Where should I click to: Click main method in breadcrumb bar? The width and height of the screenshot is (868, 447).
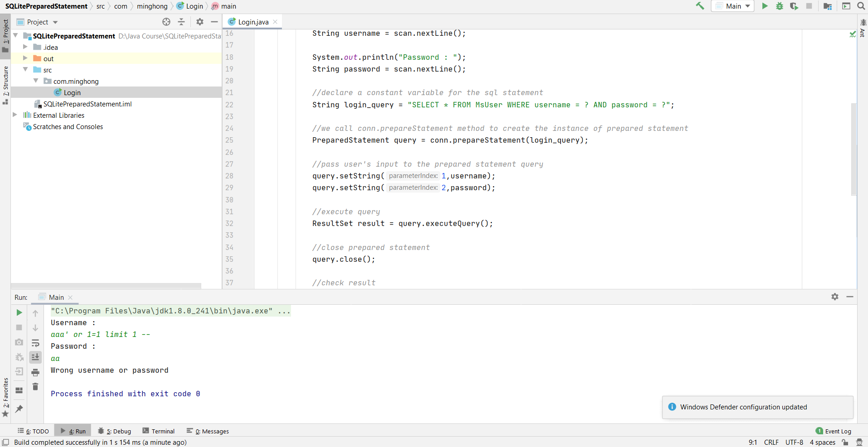224,6
